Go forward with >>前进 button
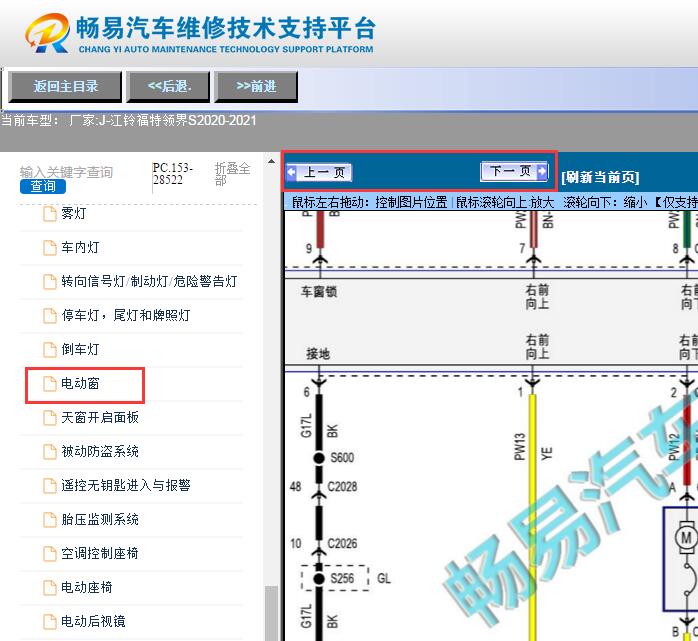The image size is (698, 641). point(256,86)
